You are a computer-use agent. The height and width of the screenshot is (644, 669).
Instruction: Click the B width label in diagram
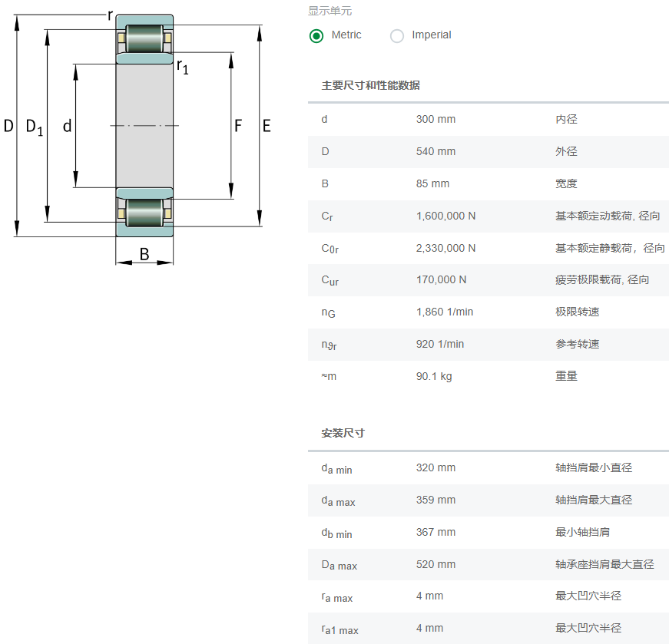coord(144,254)
